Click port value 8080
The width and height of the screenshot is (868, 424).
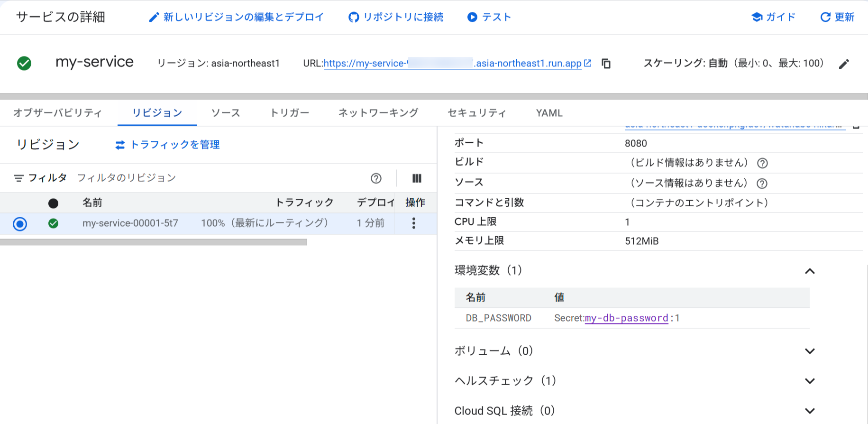point(636,144)
